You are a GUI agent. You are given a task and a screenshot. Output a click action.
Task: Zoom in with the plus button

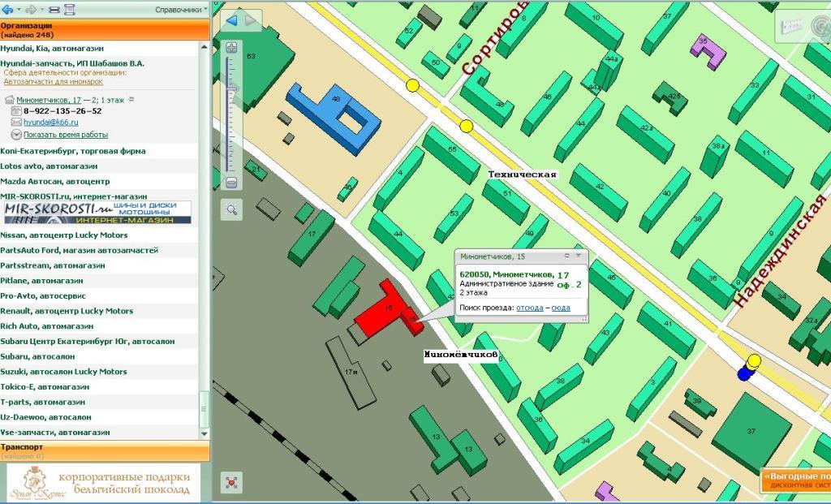[x=231, y=47]
